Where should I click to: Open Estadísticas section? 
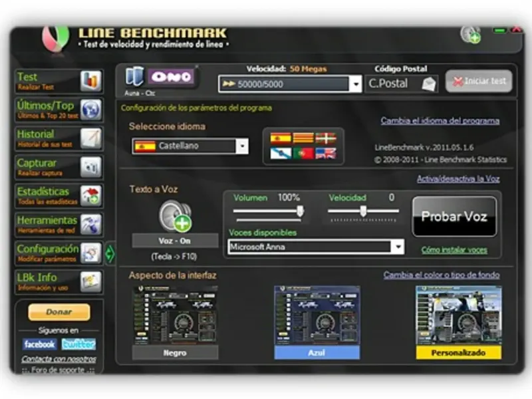[x=59, y=196]
